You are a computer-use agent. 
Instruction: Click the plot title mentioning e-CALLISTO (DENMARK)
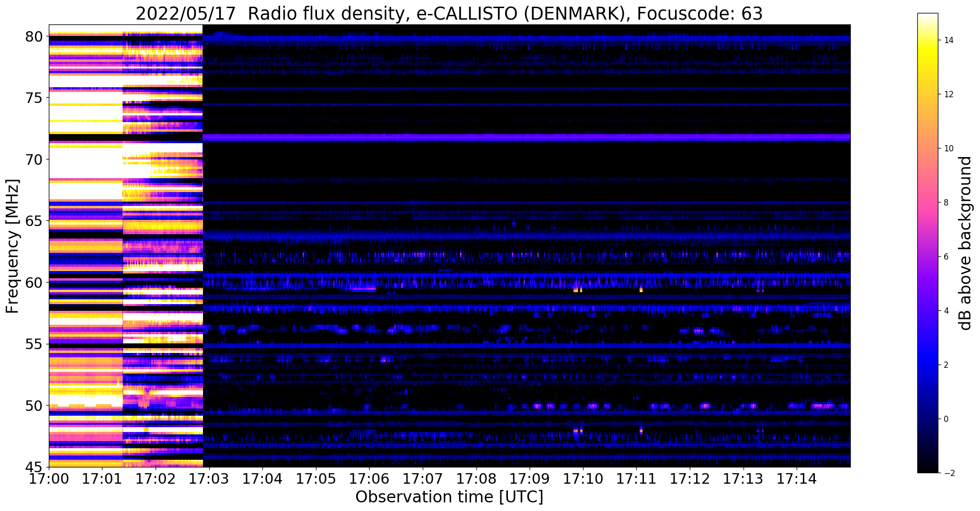(x=449, y=13)
